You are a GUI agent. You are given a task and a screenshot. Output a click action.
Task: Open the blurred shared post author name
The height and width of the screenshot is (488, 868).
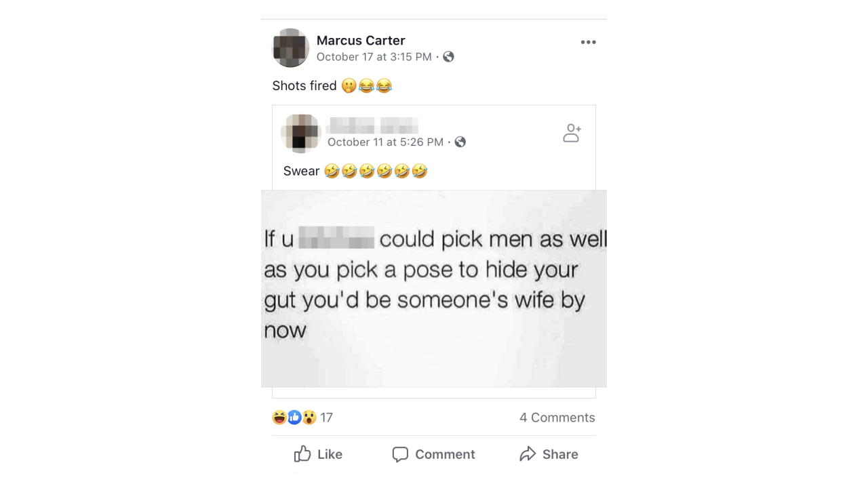[372, 125]
